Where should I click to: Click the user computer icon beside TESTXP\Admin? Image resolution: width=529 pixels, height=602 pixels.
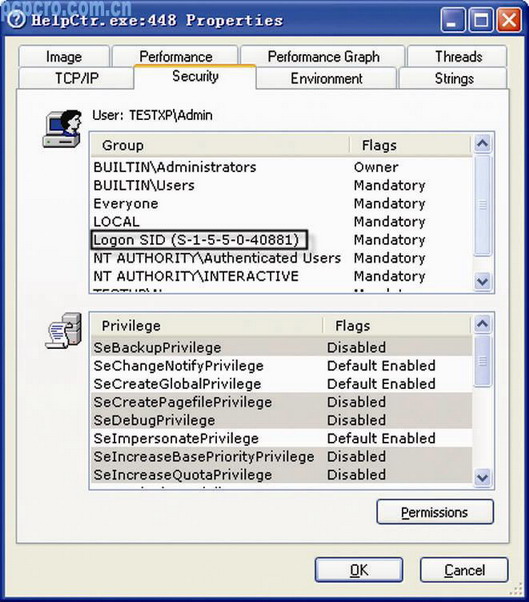click(62, 129)
